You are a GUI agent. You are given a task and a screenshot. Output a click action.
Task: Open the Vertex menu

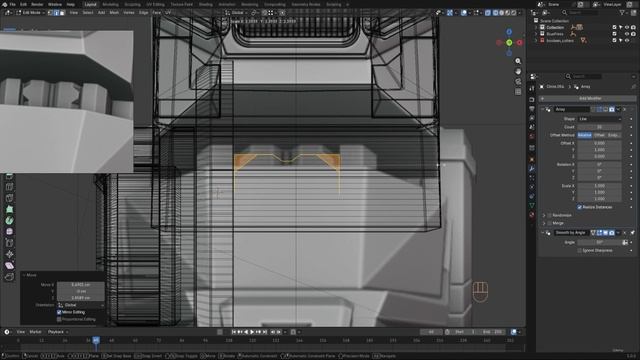(x=129, y=13)
